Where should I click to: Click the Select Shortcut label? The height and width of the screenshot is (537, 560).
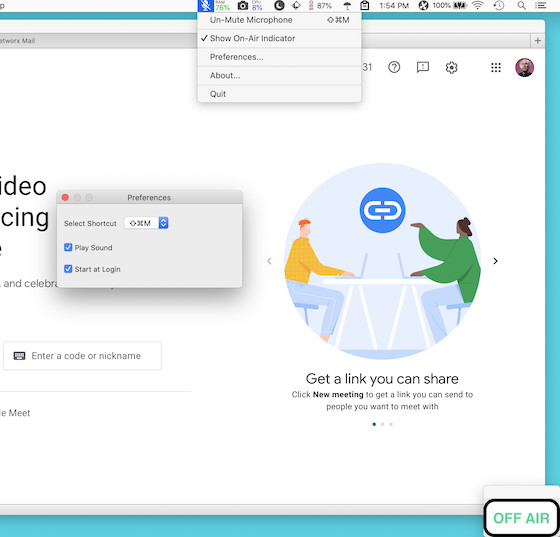coord(90,224)
